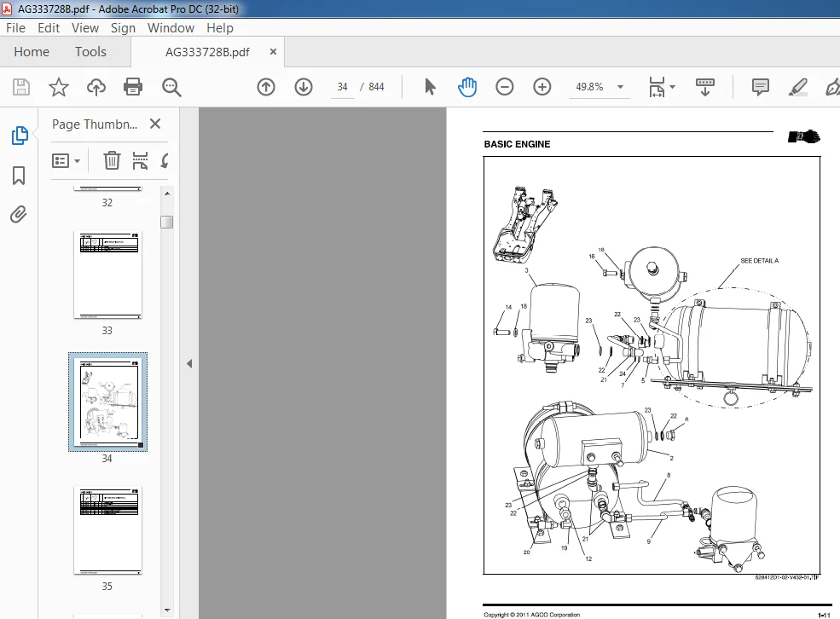Click the SEE DETAIL A label

pos(759,261)
